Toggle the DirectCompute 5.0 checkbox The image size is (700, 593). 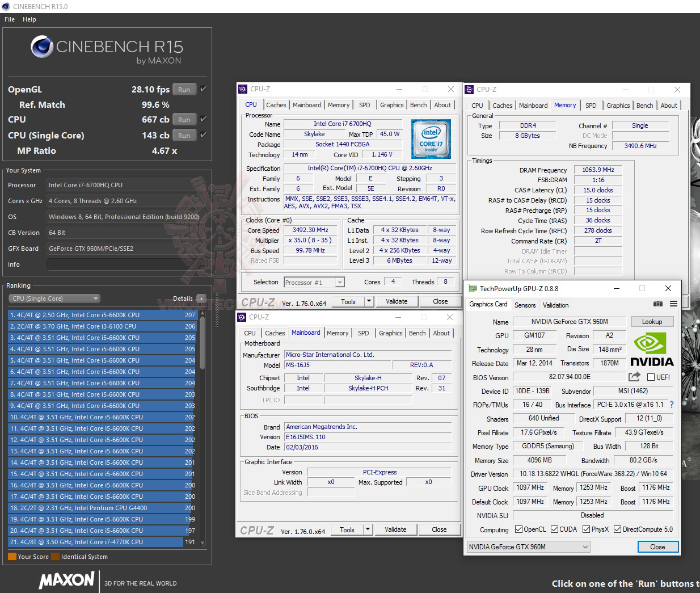(617, 529)
